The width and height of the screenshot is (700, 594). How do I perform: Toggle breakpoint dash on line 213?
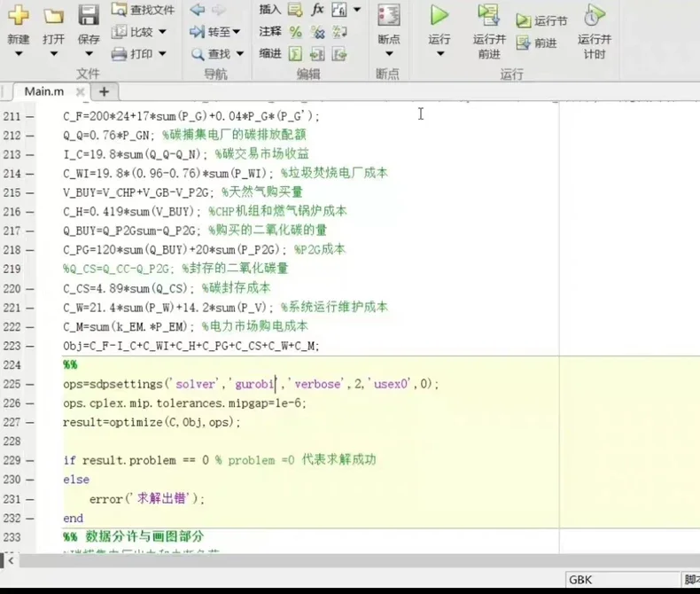click(30, 155)
